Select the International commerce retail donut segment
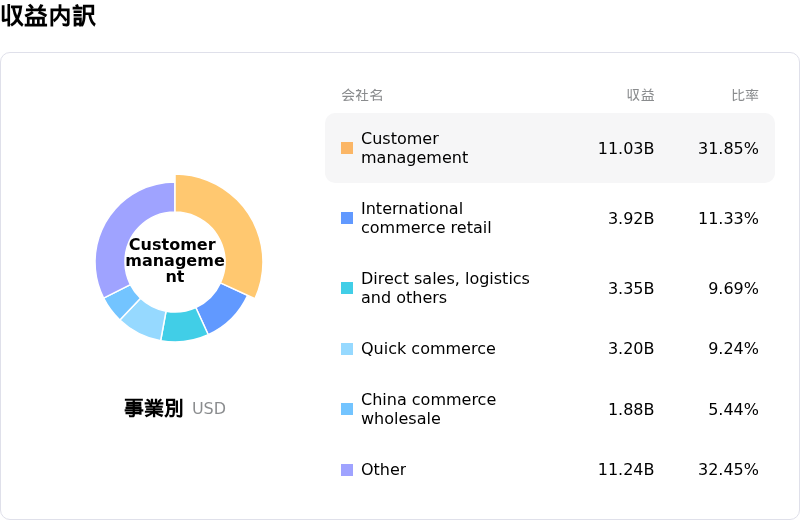This screenshot has width=800, height=520. pyautogui.click(x=222, y=309)
